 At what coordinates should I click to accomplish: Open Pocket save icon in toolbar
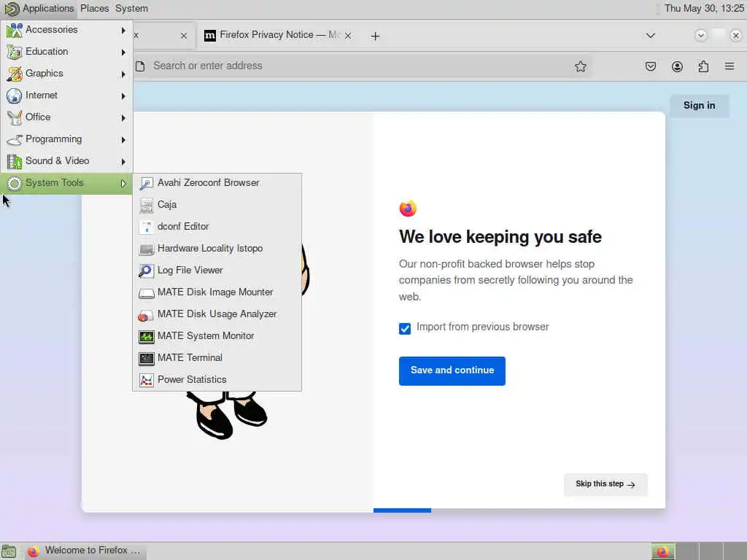click(x=650, y=66)
